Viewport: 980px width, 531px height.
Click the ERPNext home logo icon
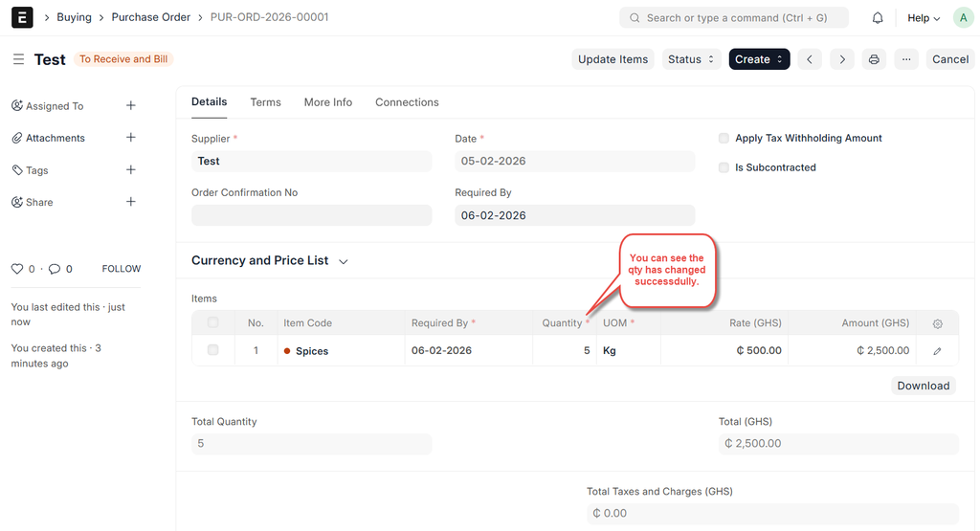21,17
